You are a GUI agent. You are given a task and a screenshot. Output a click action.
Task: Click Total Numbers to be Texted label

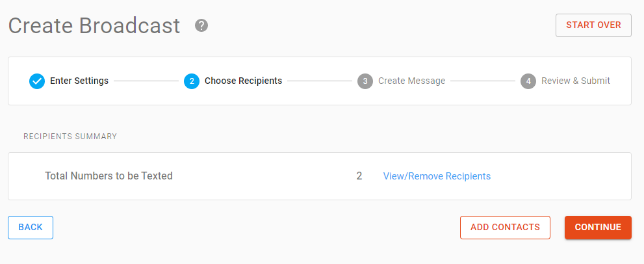click(109, 176)
